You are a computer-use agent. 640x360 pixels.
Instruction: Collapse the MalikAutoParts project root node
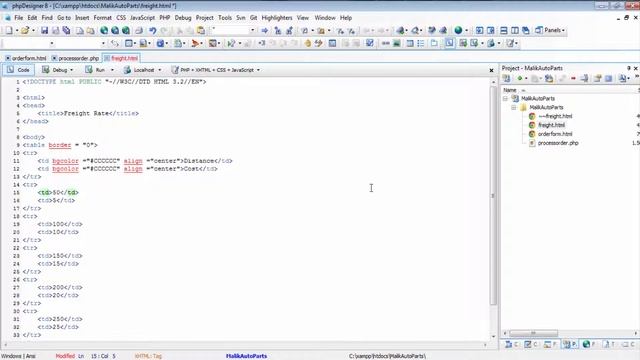tap(505, 98)
